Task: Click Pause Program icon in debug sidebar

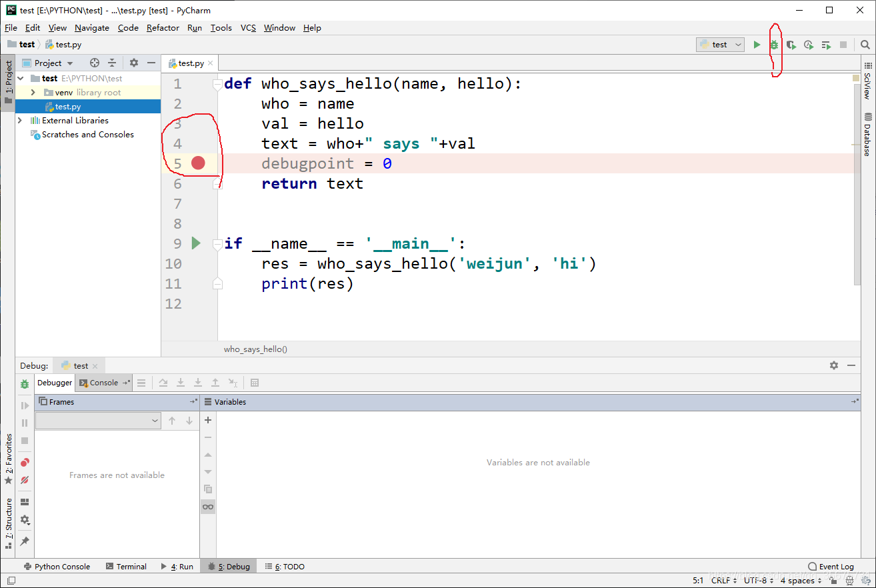Action: (25, 423)
